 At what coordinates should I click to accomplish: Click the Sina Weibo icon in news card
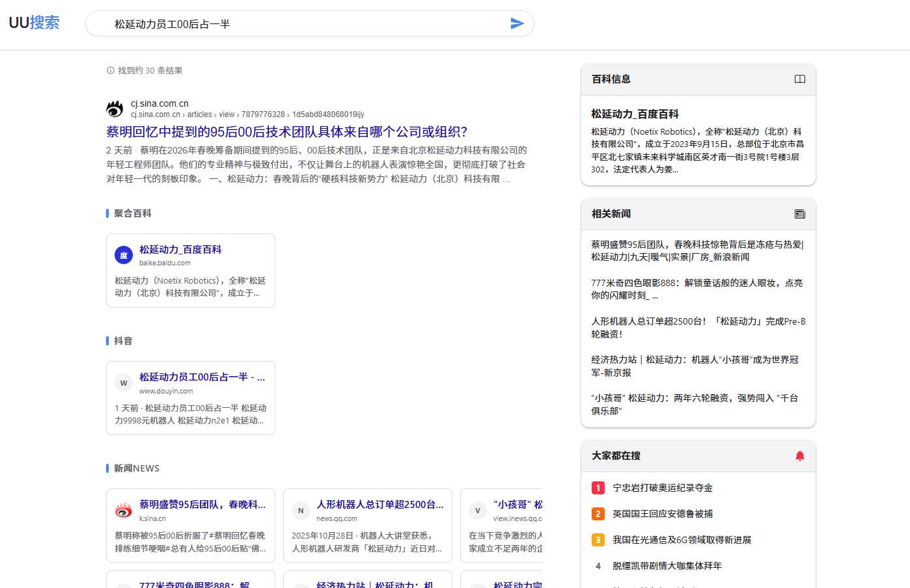124,511
